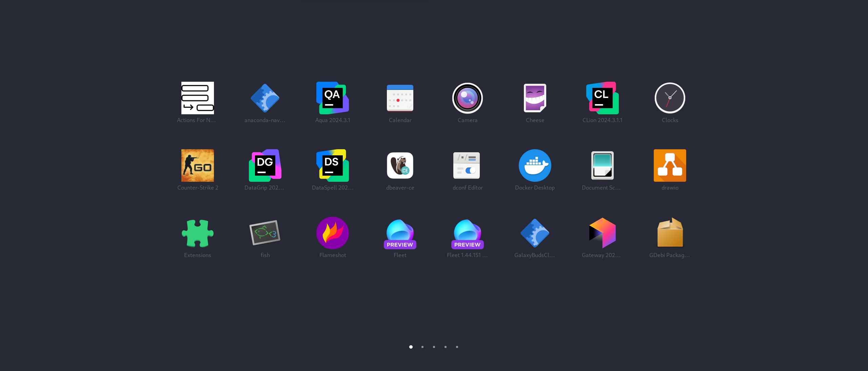The height and width of the screenshot is (371, 868).
Task: Launch Counter-Strike 2
Action: [x=197, y=165]
